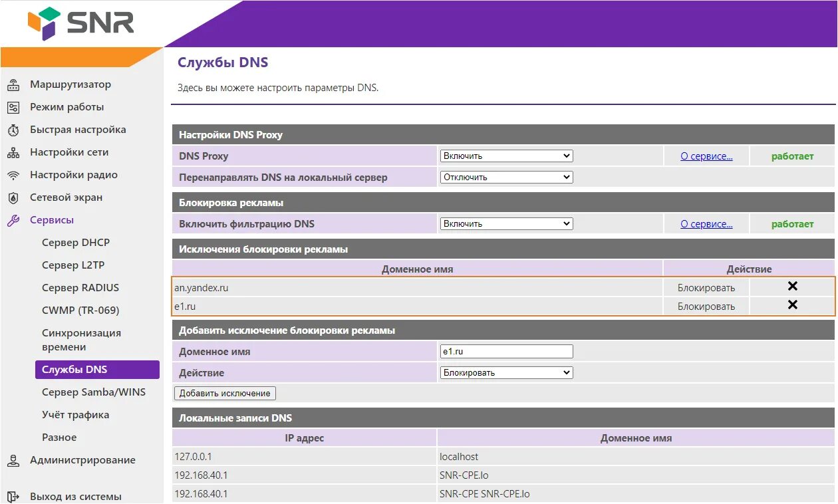
Task: Open the DNS Proxy dropdown
Action: pyautogui.click(x=506, y=156)
